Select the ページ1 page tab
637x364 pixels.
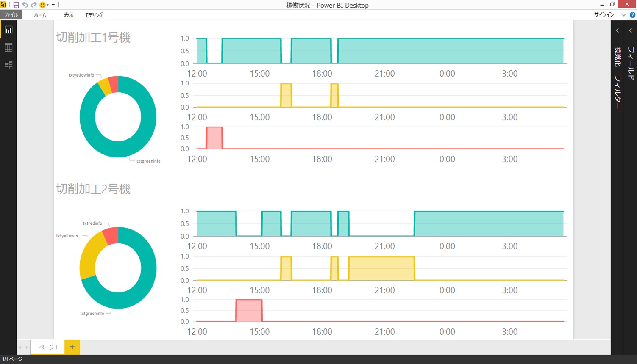(48, 347)
